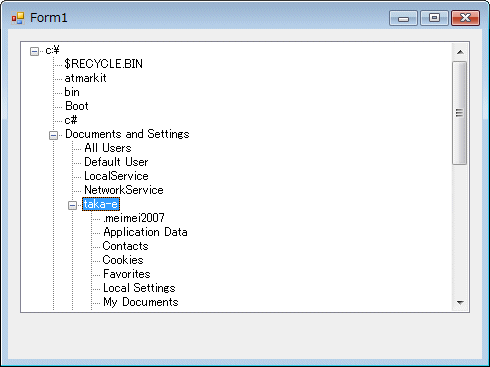Image resolution: width=490 pixels, height=367 pixels.
Task: Select the .meimei2007 folder
Action: click(134, 218)
